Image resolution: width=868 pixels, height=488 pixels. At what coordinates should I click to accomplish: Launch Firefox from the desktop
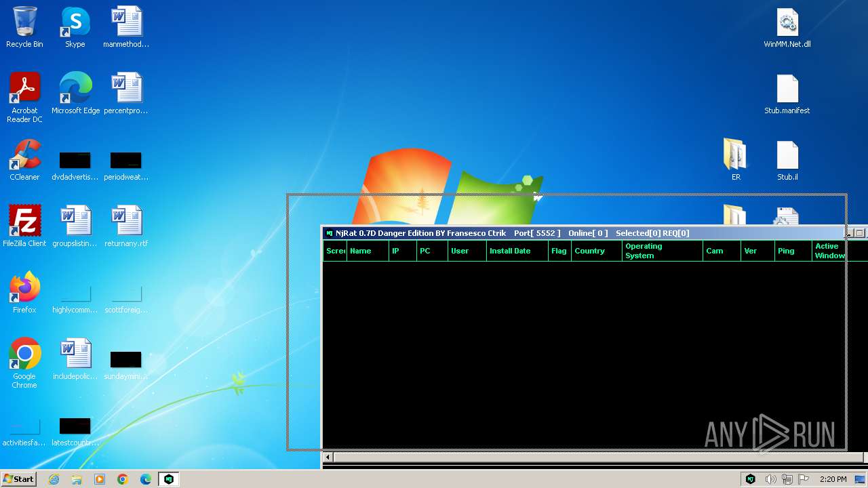coord(24,293)
